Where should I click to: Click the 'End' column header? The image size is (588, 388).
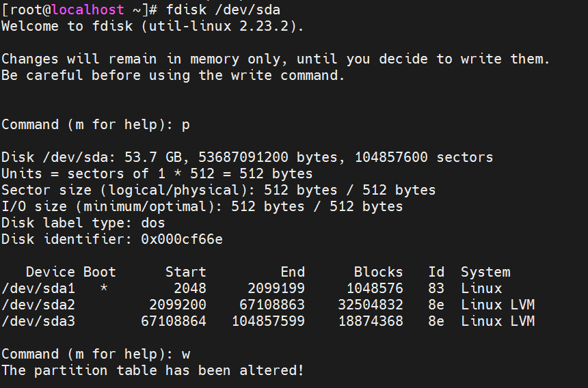[293, 272]
